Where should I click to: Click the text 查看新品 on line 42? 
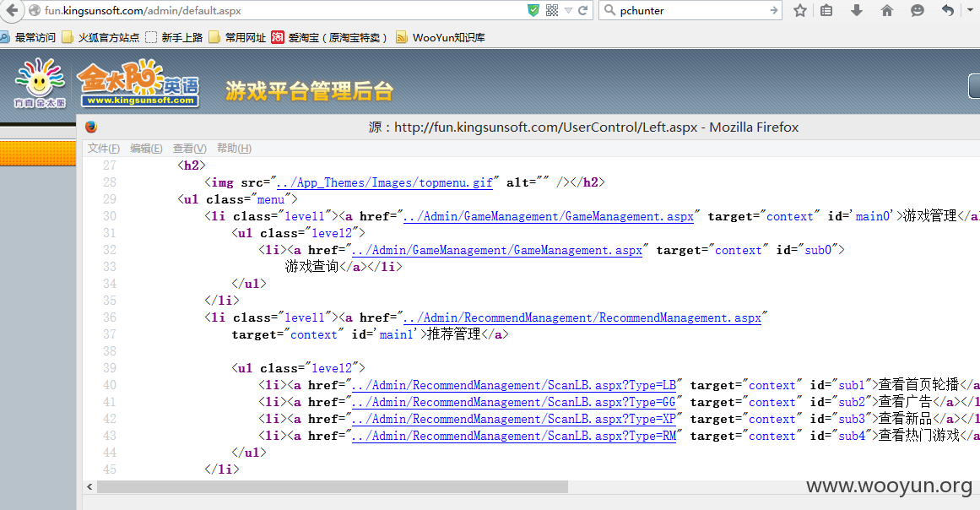[906, 419]
